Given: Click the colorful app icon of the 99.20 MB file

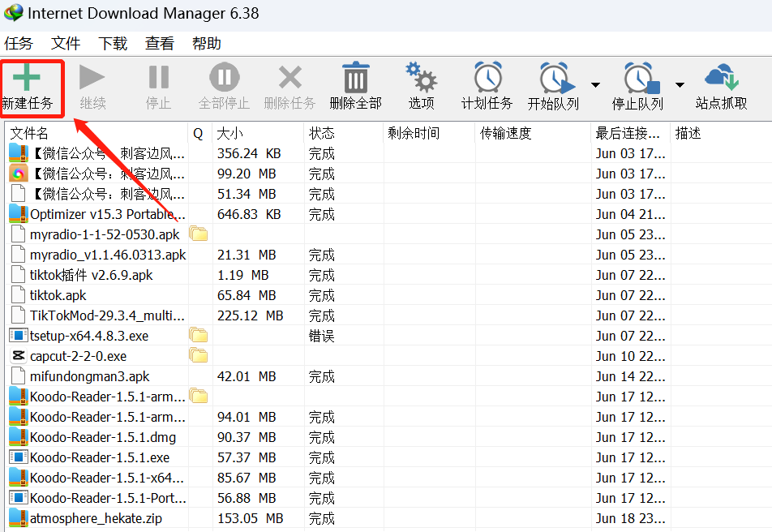Looking at the screenshot, I should click(x=18, y=174).
